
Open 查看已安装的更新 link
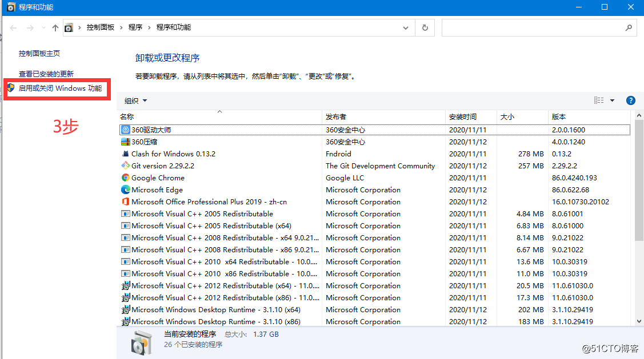tap(46, 74)
